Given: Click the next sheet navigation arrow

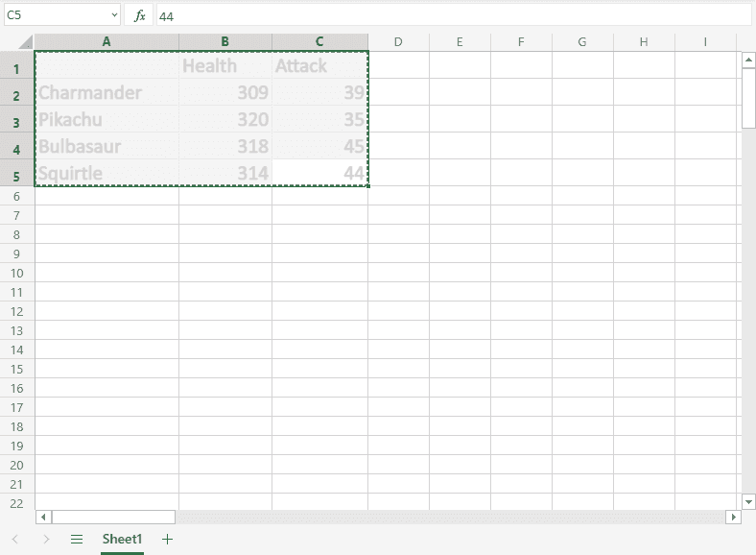Looking at the screenshot, I should coord(46,539).
